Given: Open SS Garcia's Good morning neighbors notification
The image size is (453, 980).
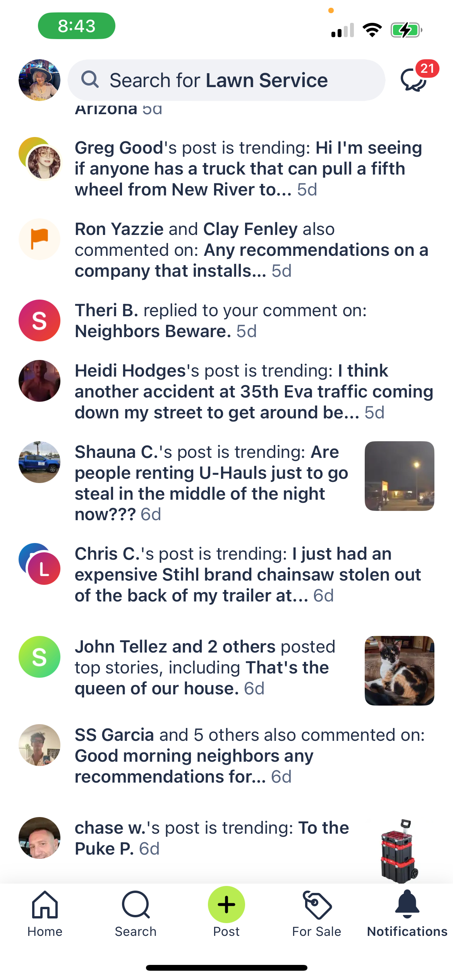Looking at the screenshot, I should point(250,756).
